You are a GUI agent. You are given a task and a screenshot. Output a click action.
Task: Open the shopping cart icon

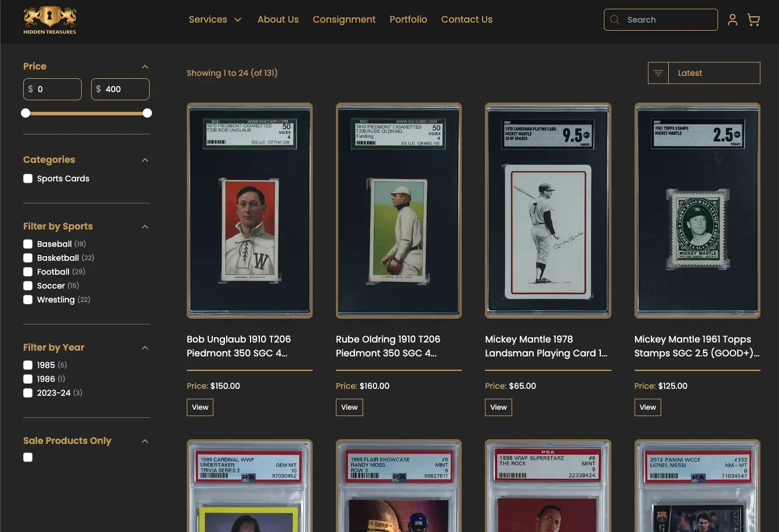753,20
